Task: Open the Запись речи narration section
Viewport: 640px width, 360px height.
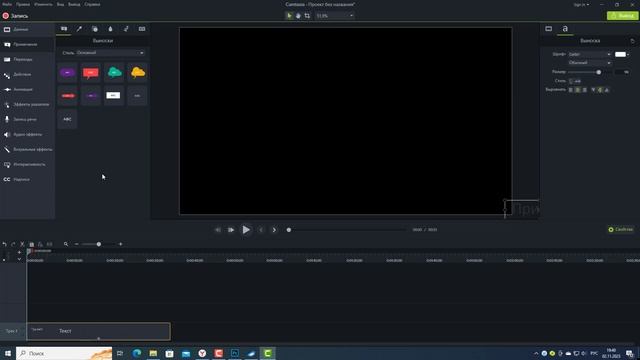Action: click(27, 119)
